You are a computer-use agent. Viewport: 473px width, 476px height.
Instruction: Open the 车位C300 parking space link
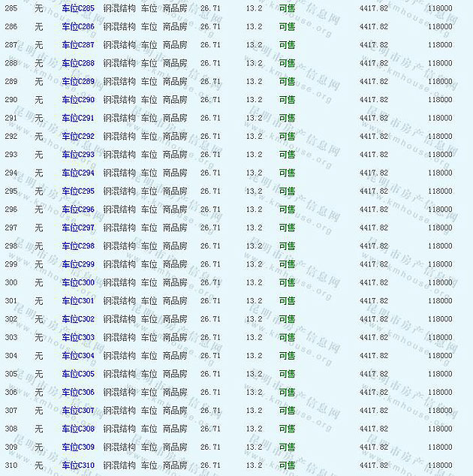78,282
